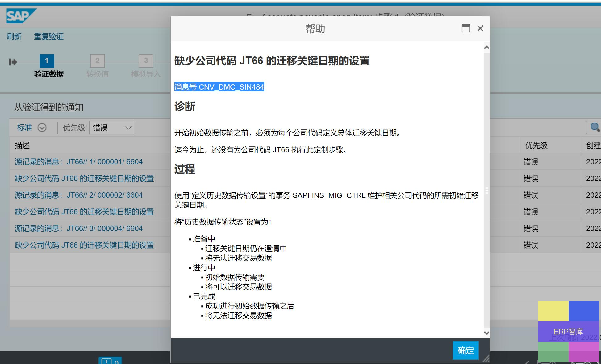The width and height of the screenshot is (601, 364).
Task: Click the 描述 column header
Action: (22, 145)
